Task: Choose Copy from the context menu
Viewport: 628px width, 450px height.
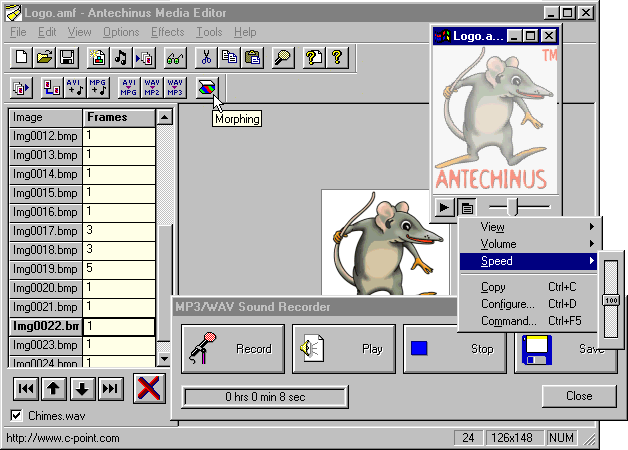Action: point(528,287)
